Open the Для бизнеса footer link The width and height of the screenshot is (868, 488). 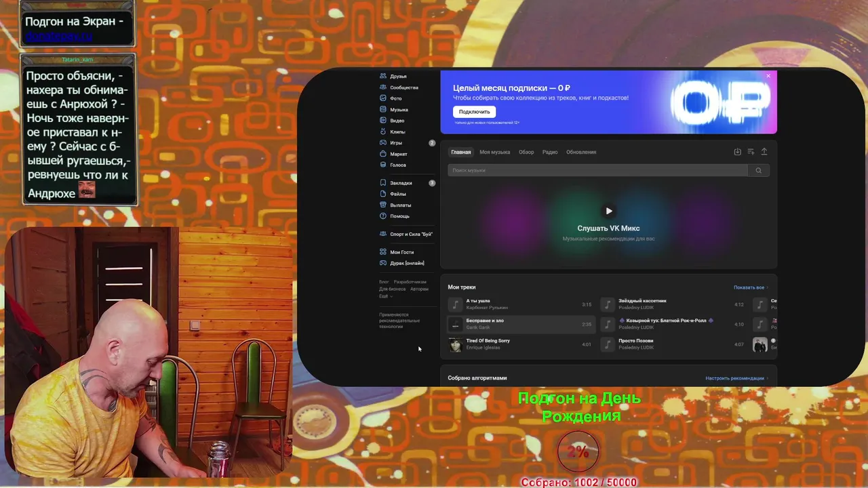point(392,289)
